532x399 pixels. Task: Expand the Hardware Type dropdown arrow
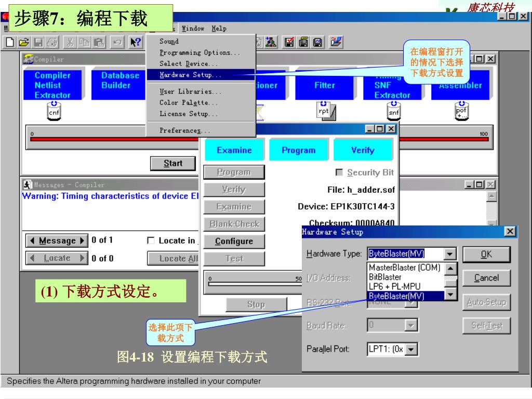pos(449,254)
